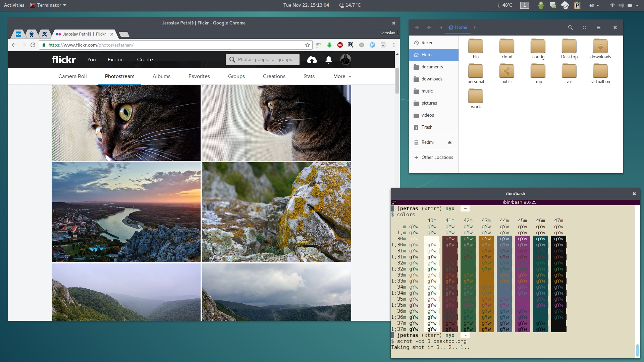644x362 pixels.
Task: Click the Adblock Plus extension icon
Action: coord(340,45)
